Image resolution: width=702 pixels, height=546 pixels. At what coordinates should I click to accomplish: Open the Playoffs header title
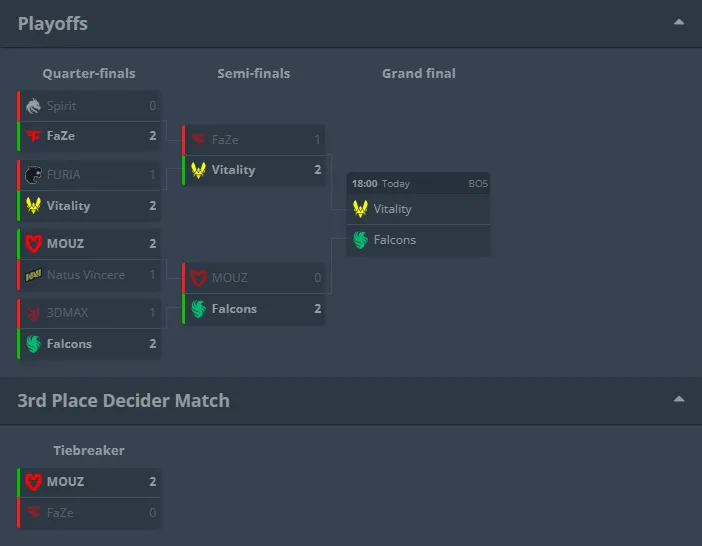[x=53, y=24]
